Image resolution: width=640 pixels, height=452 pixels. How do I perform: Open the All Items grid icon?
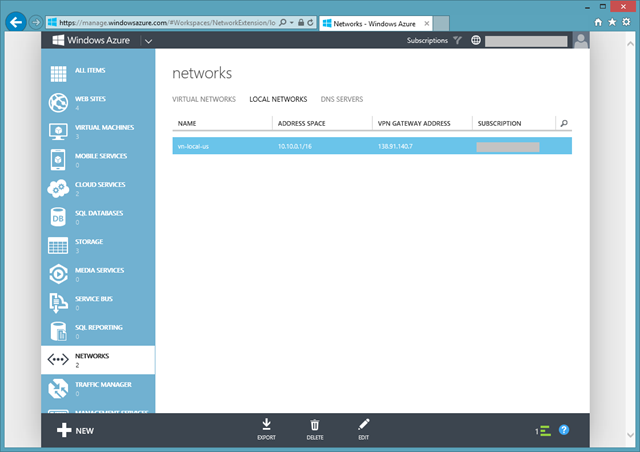click(x=58, y=74)
